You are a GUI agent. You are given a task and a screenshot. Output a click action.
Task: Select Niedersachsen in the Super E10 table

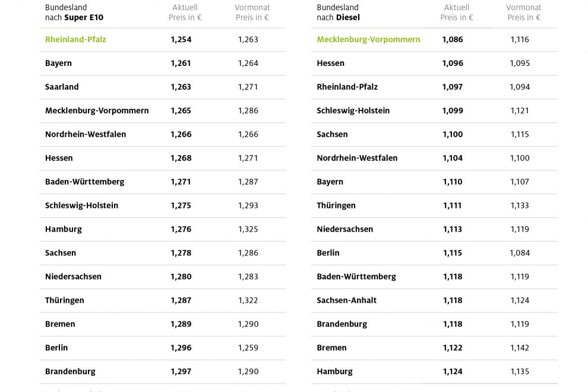click(73, 277)
